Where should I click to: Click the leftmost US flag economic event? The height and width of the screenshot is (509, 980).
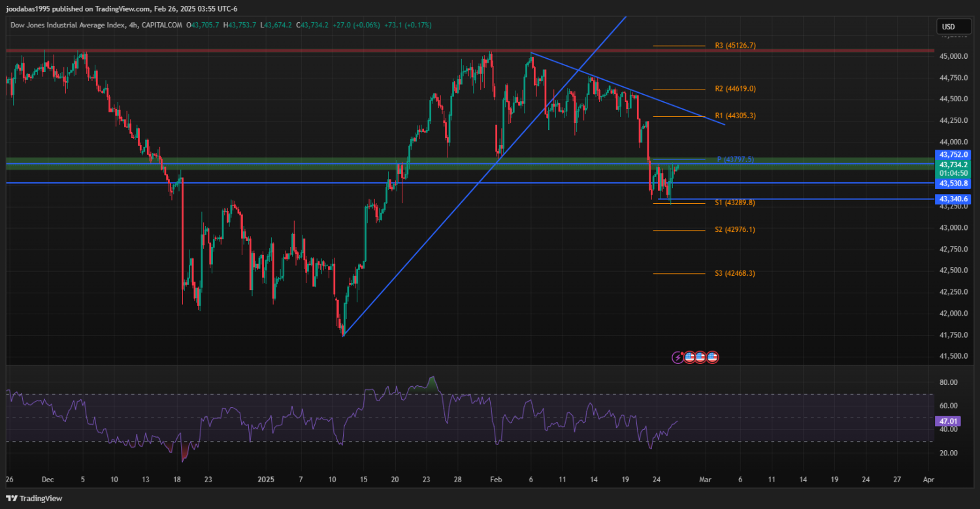(x=689, y=357)
